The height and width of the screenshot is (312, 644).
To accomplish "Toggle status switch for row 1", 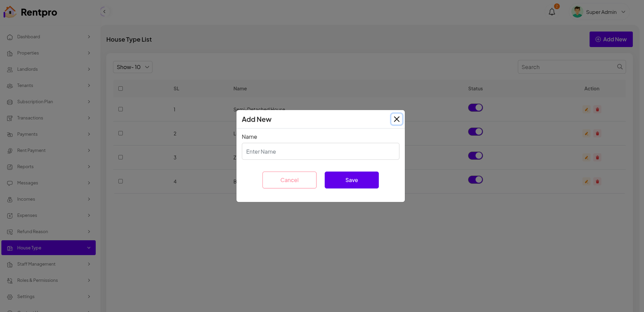I will (475, 107).
